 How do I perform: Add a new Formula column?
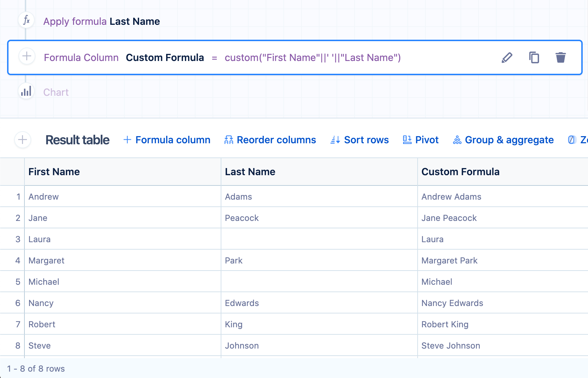tap(167, 140)
